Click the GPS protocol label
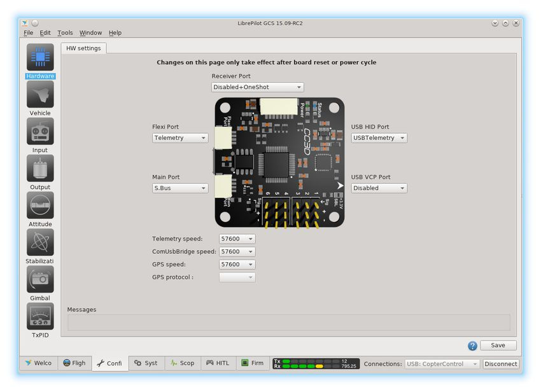 pyautogui.click(x=173, y=277)
